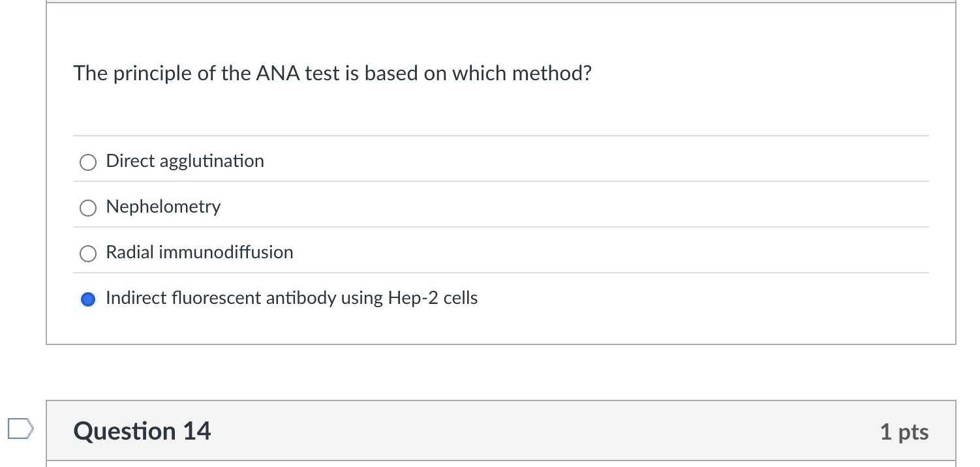Image resolution: width=980 pixels, height=467 pixels.
Task: Click the empty circle beside Nephelometry
Action: pyautogui.click(x=87, y=207)
